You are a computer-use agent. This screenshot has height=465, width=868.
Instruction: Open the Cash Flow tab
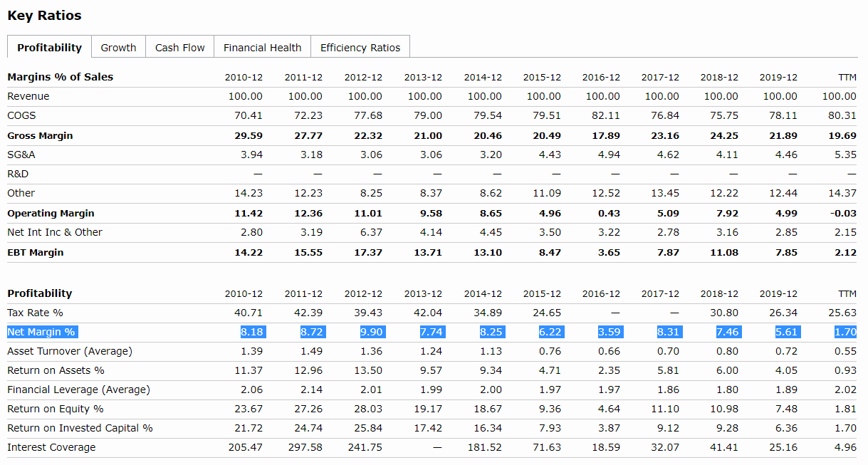tap(179, 48)
